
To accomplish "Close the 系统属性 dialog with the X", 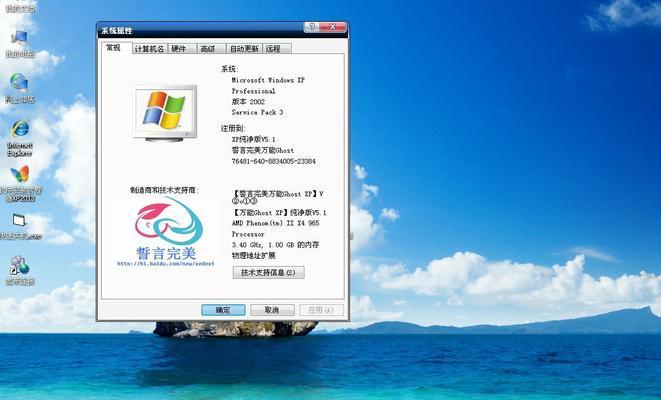I will (x=333, y=27).
